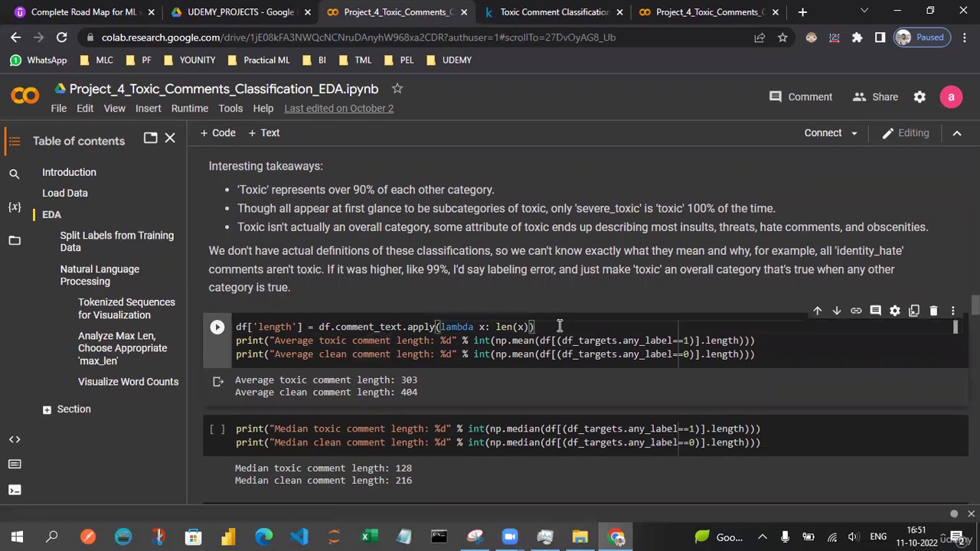The width and height of the screenshot is (980, 551).
Task: Click the Colab logo
Action: click(x=25, y=96)
